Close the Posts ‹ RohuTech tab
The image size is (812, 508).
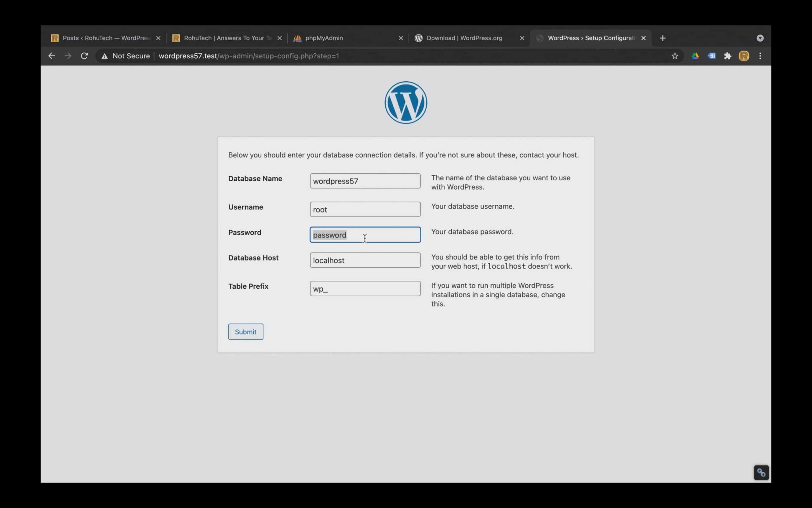click(158, 38)
